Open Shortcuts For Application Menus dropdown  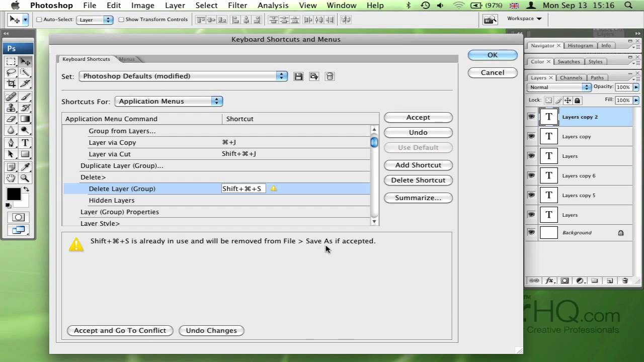169,101
